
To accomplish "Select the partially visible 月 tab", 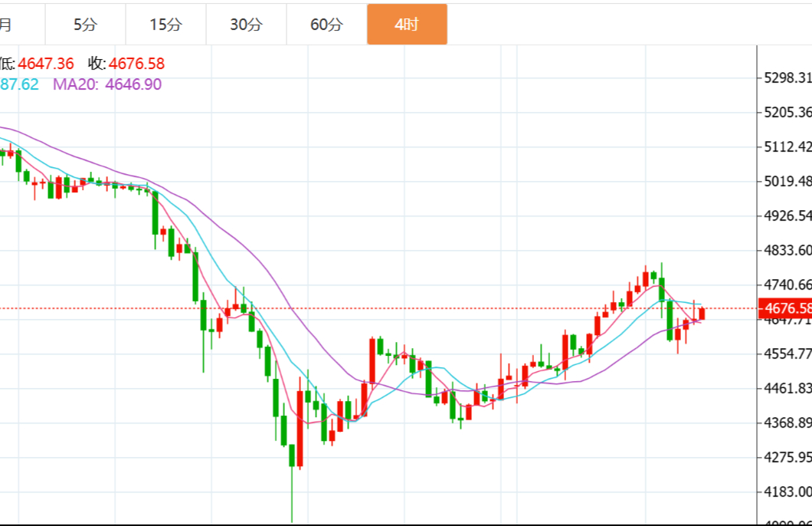I will (x=6, y=25).
